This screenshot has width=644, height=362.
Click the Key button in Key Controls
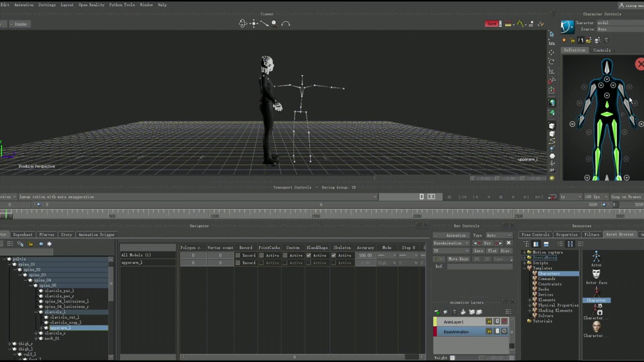487,243
